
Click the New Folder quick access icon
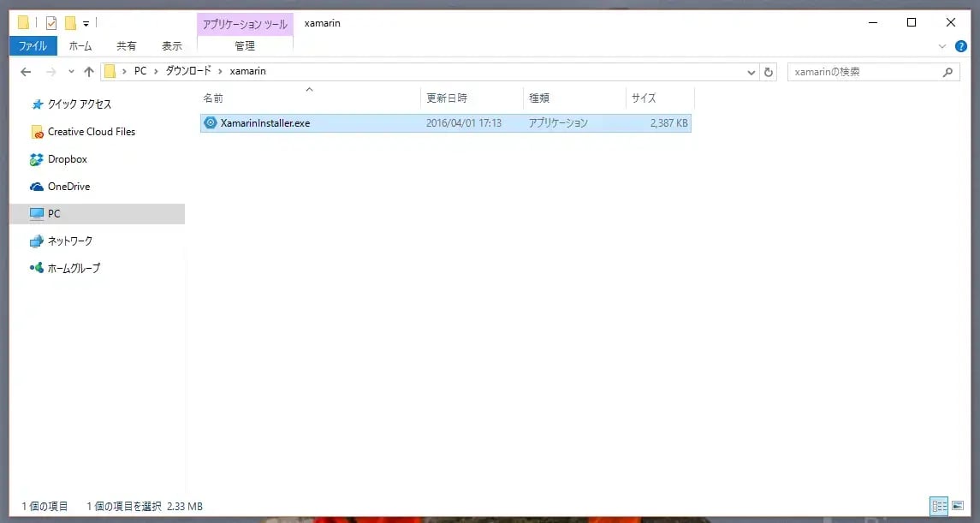[x=70, y=23]
